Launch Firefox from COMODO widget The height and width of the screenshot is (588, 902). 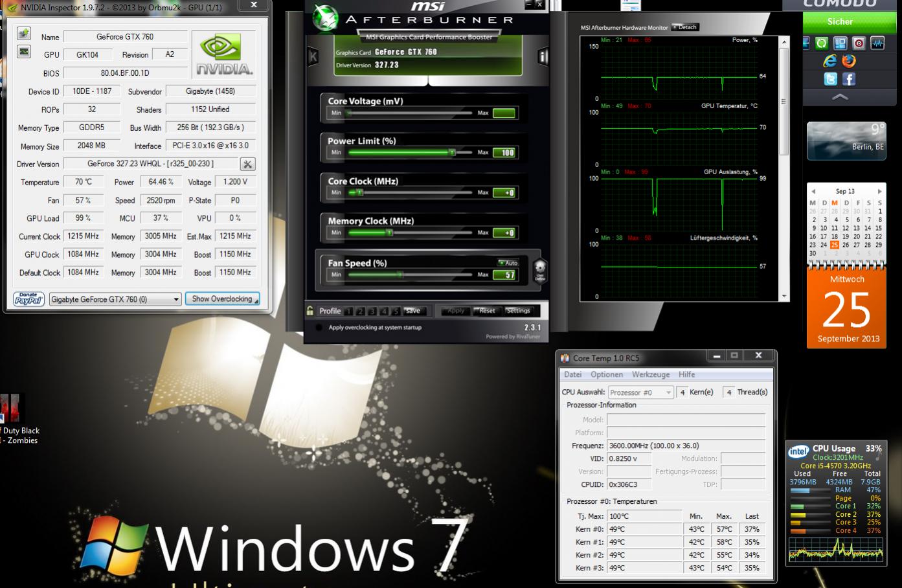point(848,61)
